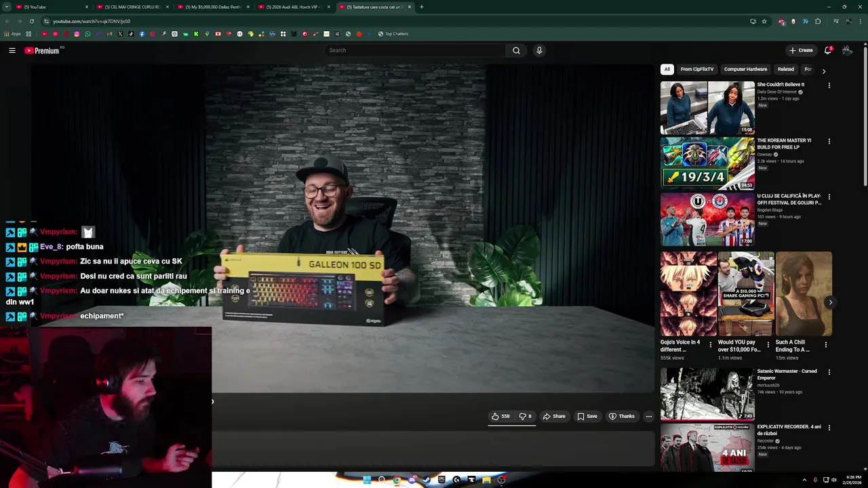Dislike the video with thumbs down
The width and height of the screenshot is (868, 488).
525,416
